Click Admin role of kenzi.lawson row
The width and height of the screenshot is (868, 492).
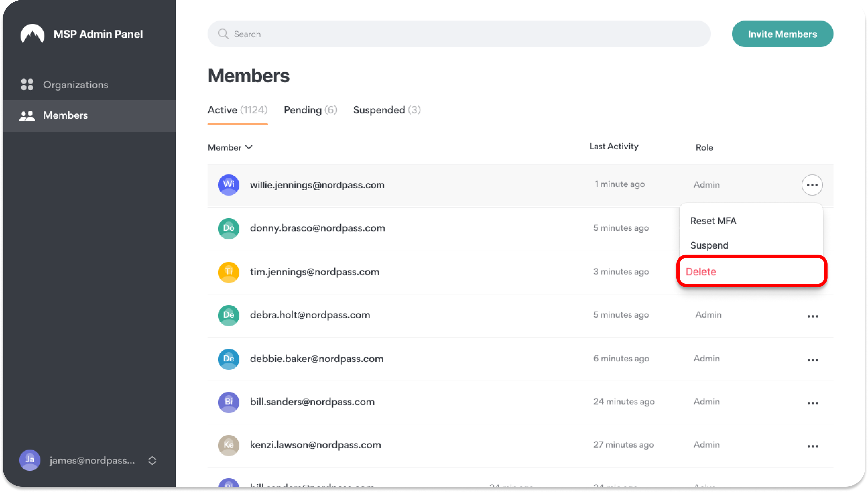pyautogui.click(x=707, y=445)
